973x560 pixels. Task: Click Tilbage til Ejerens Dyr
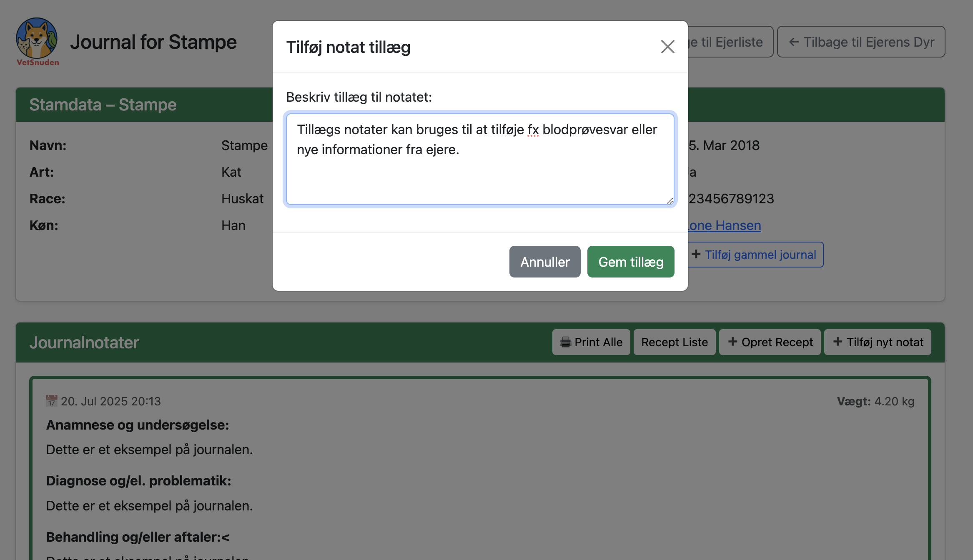point(861,42)
